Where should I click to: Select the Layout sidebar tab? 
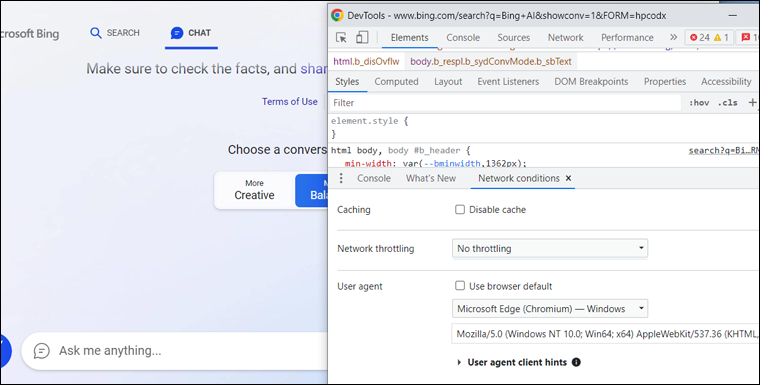[x=448, y=81]
